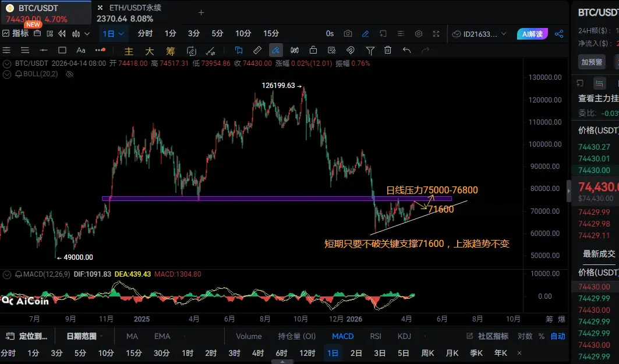Viewport: 619px width, 364px height.
Task: Open more drawing tools ellipsis
Action: pos(100,50)
